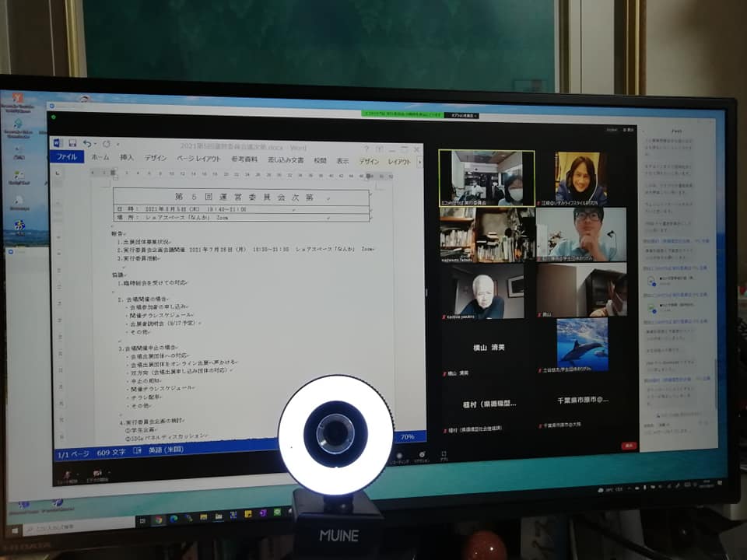
Task: Click the Zoom recording button in the toolbar
Action: tap(399, 458)
